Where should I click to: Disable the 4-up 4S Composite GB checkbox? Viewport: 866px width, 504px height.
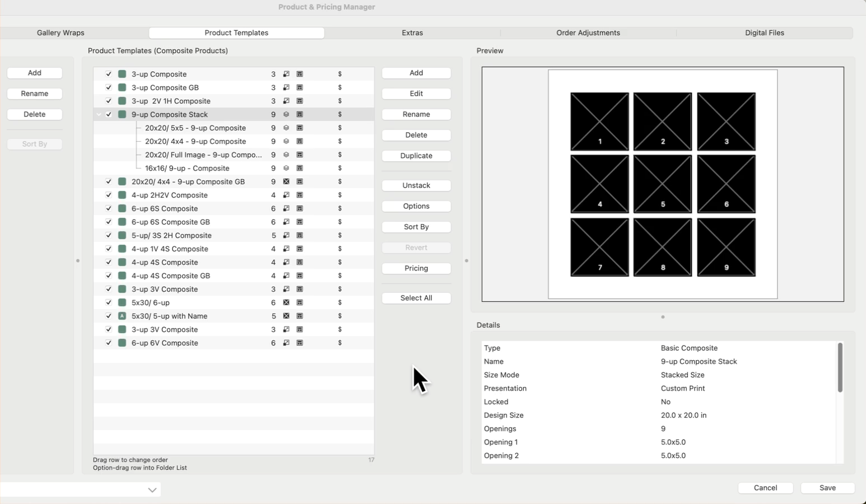109,276
